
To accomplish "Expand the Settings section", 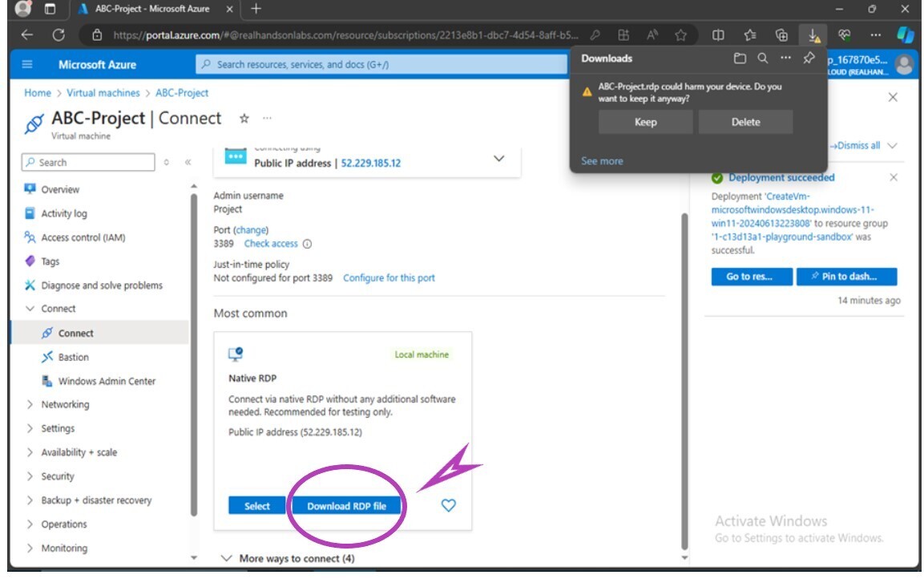I will tap(30, 429).
